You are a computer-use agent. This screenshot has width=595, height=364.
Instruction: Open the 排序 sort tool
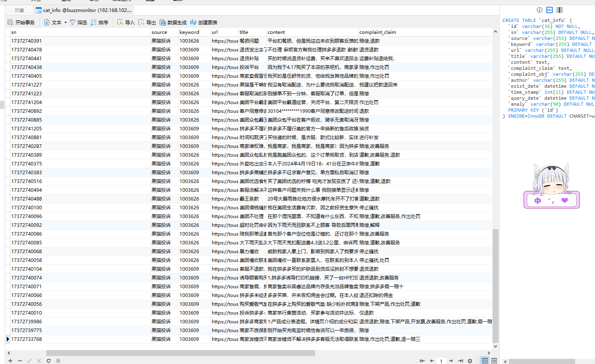99,22
